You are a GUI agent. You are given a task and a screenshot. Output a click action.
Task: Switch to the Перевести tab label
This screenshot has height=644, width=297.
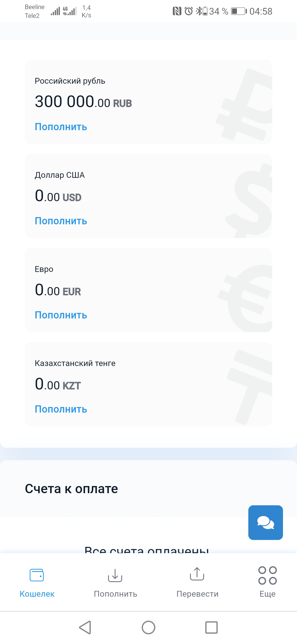tap(197, 594)
